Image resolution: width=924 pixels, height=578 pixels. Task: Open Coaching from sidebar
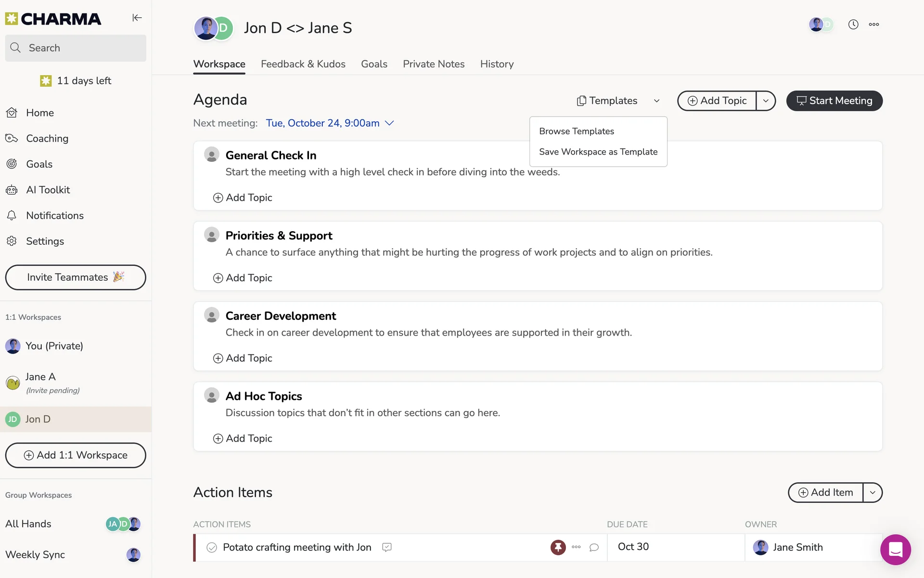point(47,139)
